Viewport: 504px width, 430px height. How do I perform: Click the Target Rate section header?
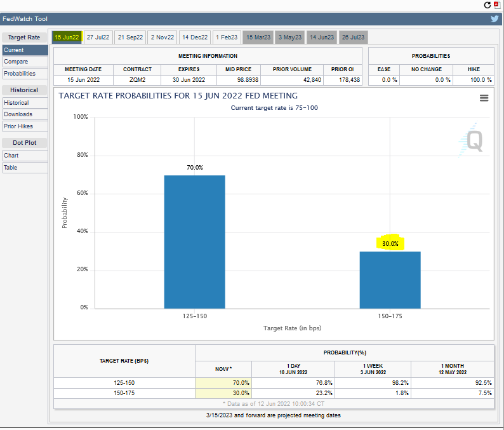pyautogui.click(x=24, y=37)
